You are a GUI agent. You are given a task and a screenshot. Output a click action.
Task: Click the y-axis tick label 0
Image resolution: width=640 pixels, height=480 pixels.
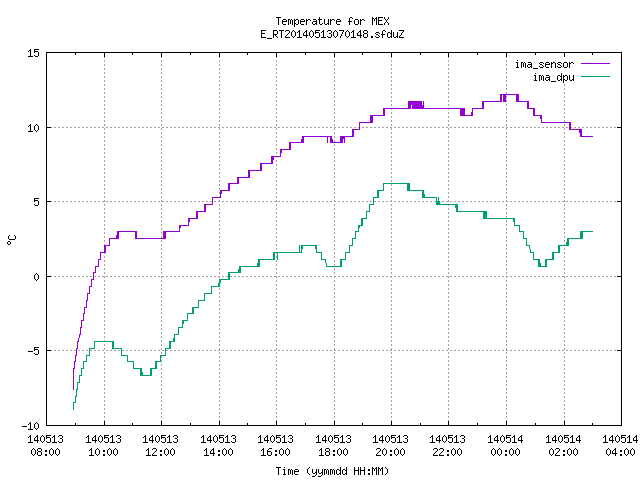[x=37, y=277]
